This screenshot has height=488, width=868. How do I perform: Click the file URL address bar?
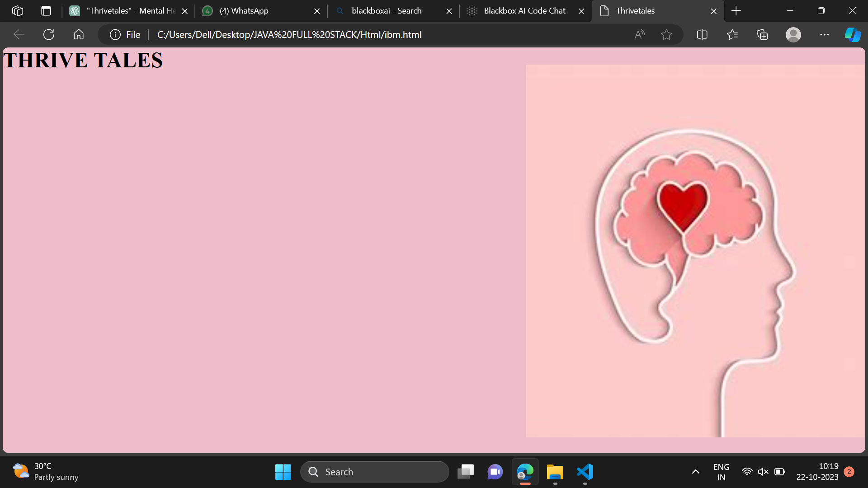pos(289,34)
